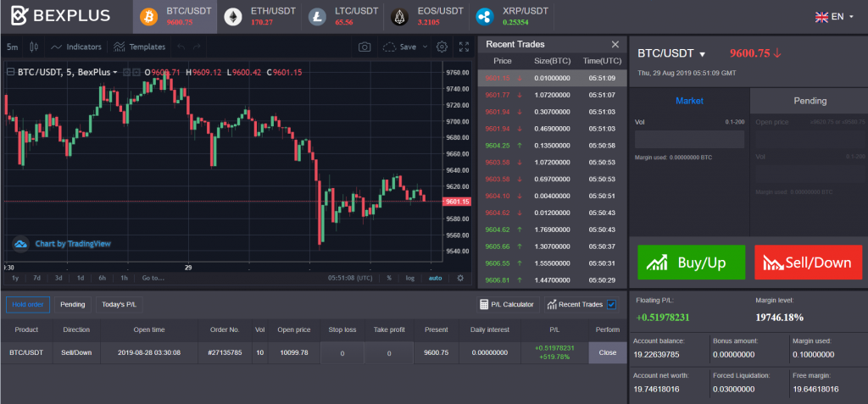Select the 9601.15 recent trade row
Viewport: 868px width, 404px height.
(553, 78)
